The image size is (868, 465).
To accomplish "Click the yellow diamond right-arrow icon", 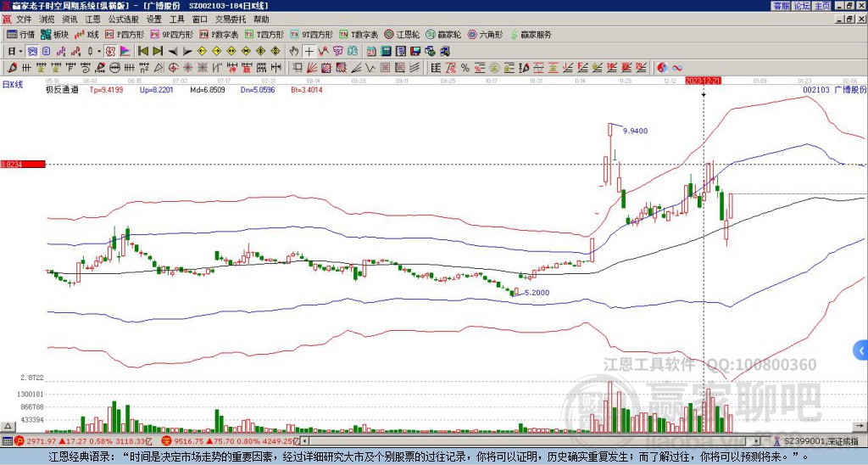I will pyautogui.click(x=216, y=52).
